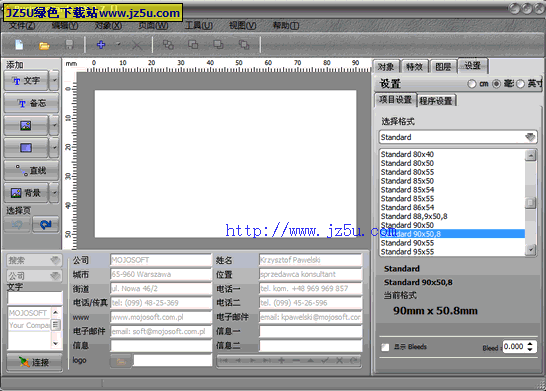Click the X cancel record navigator icon

pos(340,361)
